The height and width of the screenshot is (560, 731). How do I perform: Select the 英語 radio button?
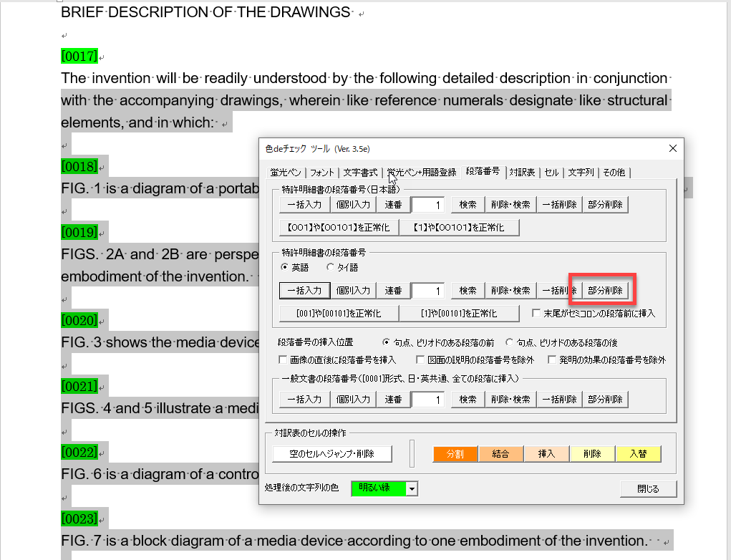coord(284,268)
